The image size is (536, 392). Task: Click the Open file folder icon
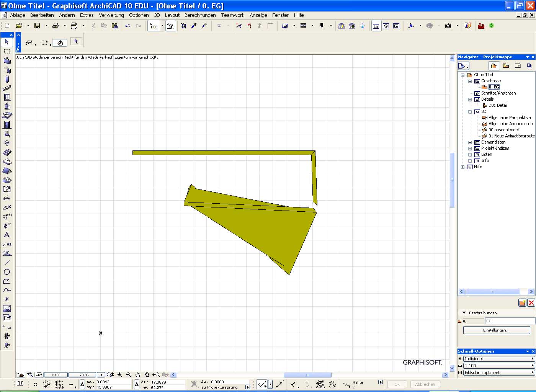point(19,26)
